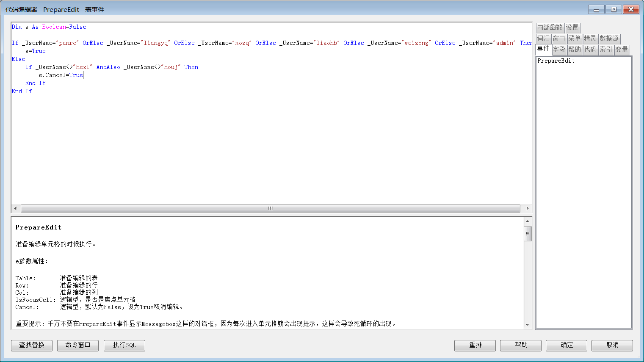Select the 词汇 tab

click(543, 39)
